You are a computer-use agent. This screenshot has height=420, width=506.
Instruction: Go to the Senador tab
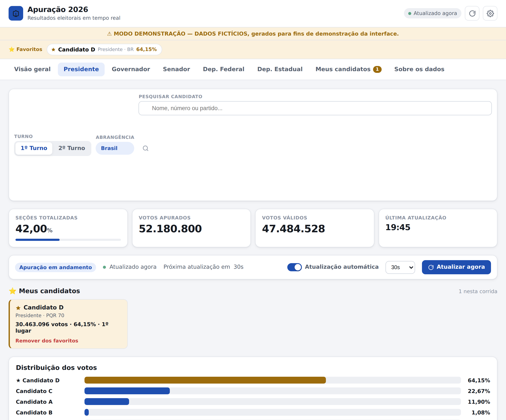click(176, 69)
